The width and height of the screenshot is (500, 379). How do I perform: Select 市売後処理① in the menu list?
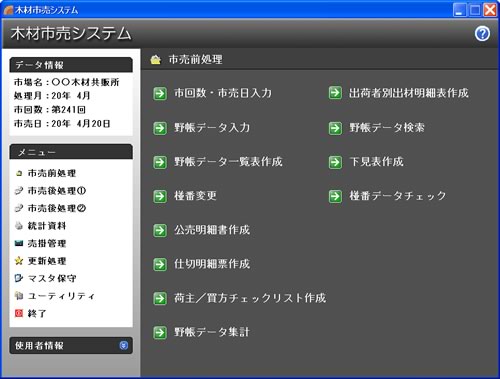coord(57,191)
